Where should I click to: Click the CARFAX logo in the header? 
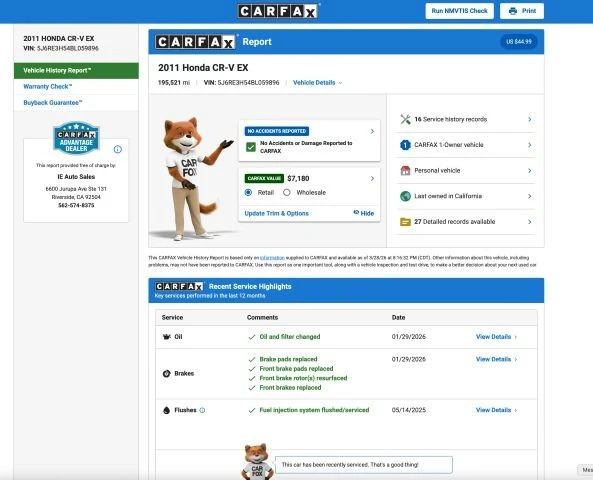click(278, 11)
